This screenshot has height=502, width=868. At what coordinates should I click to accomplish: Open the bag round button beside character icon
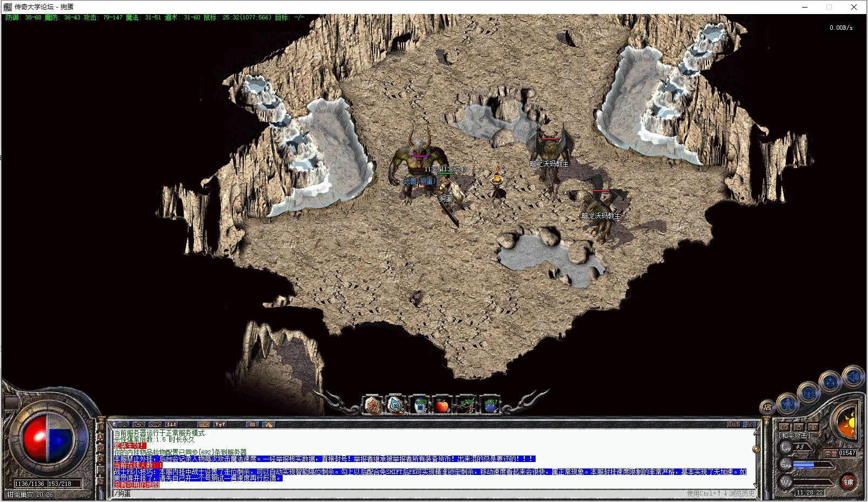[x=808, y=393]
